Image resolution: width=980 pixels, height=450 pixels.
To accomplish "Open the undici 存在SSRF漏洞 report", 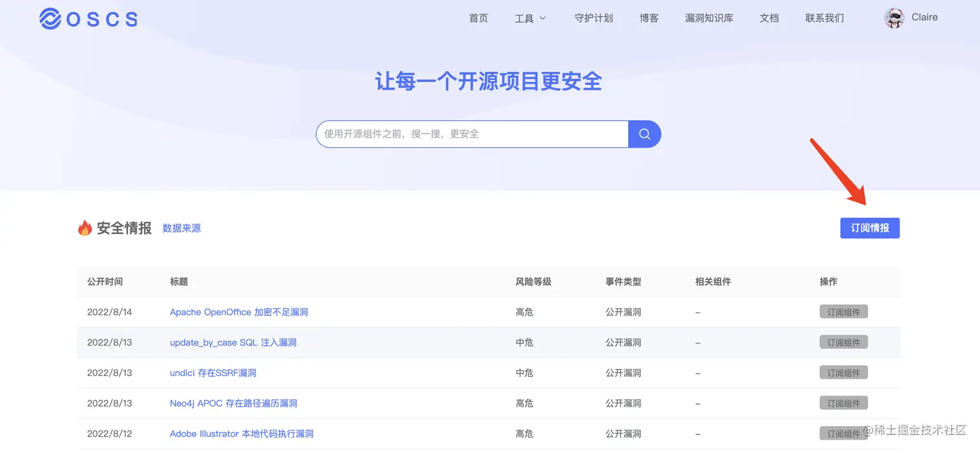I will 212,373.
